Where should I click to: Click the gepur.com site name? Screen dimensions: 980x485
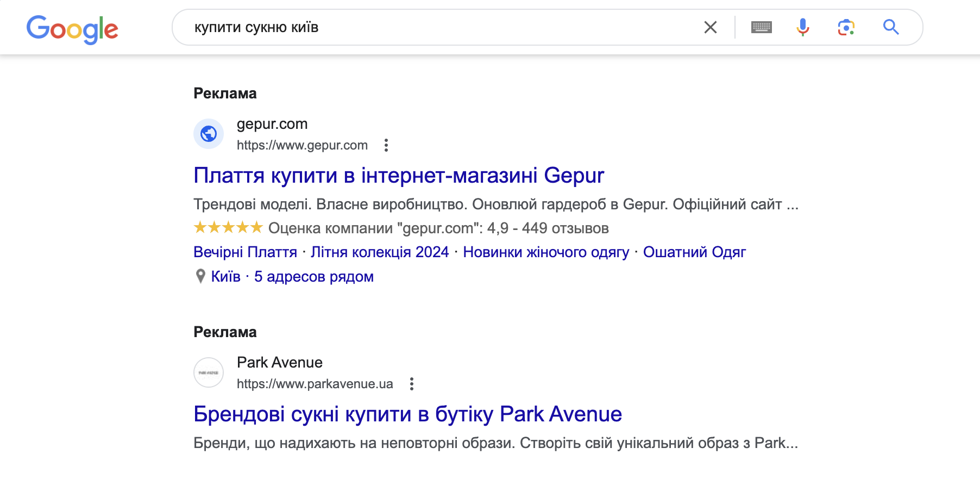coord(272,124)
